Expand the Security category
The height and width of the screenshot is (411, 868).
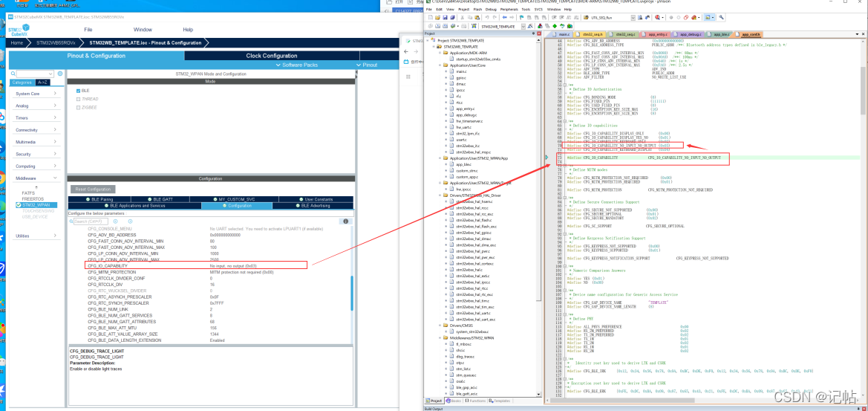[36, 154]
